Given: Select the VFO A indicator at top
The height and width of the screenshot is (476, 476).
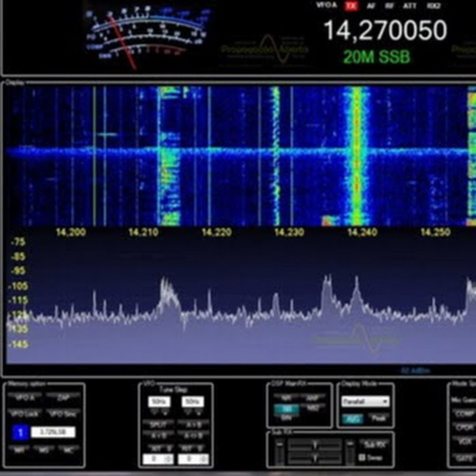Looking at the screenshot, I should pos(327,5).
